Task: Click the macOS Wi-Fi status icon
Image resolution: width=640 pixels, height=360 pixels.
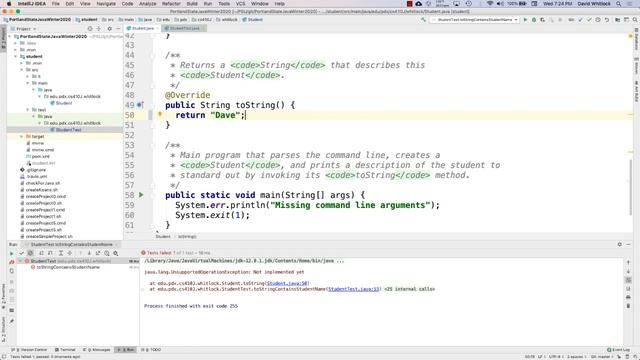Action: [x=490, y=4]
